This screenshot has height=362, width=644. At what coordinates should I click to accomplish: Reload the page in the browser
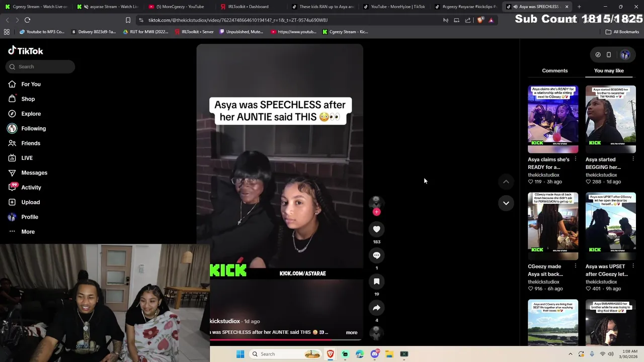tap(27, 20)
